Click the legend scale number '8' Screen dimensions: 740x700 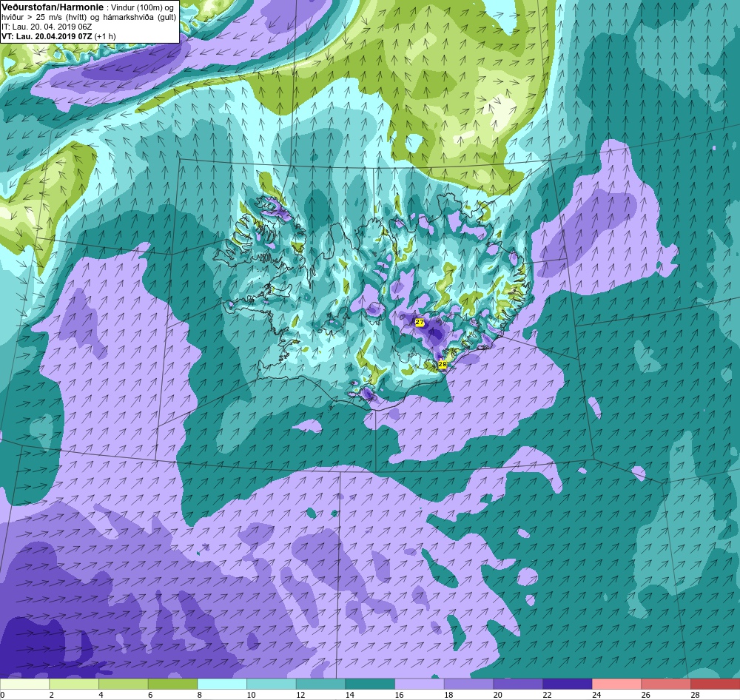200,695
